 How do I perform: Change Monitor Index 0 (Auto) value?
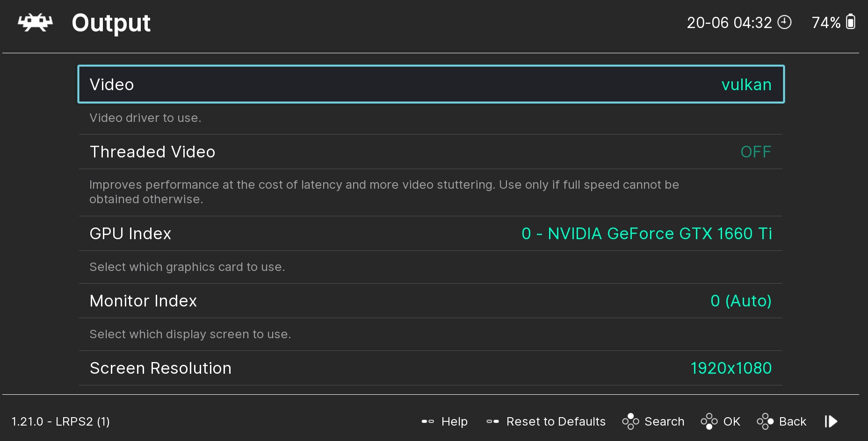[741, 301]
